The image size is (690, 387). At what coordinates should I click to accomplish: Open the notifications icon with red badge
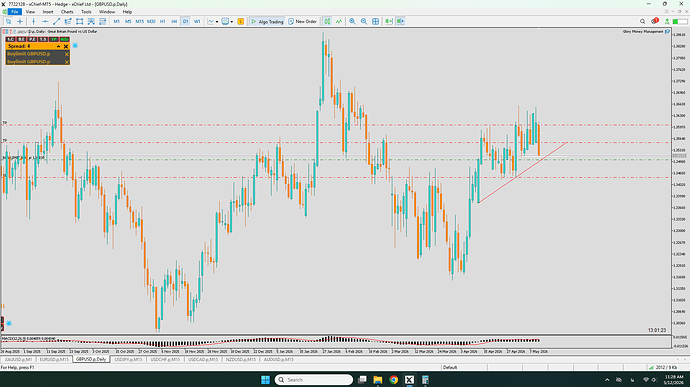coord(655,21)
